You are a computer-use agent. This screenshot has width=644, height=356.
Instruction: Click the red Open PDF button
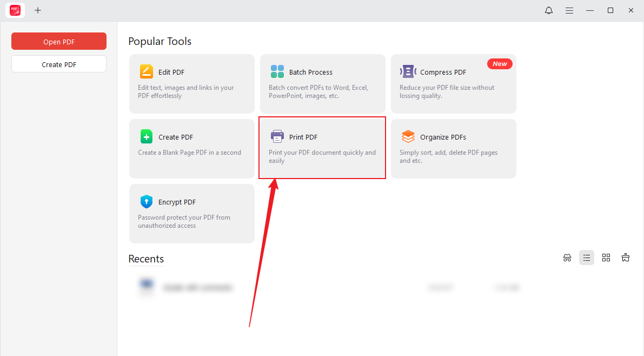(x=59, y=42)
